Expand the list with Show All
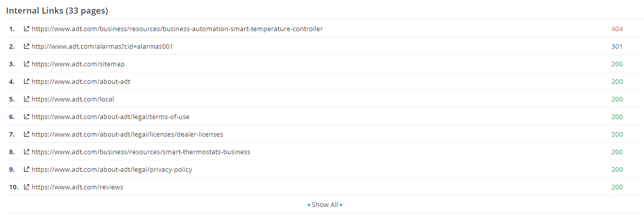Viewport: 644px width, 218px height. click(325, 205)
